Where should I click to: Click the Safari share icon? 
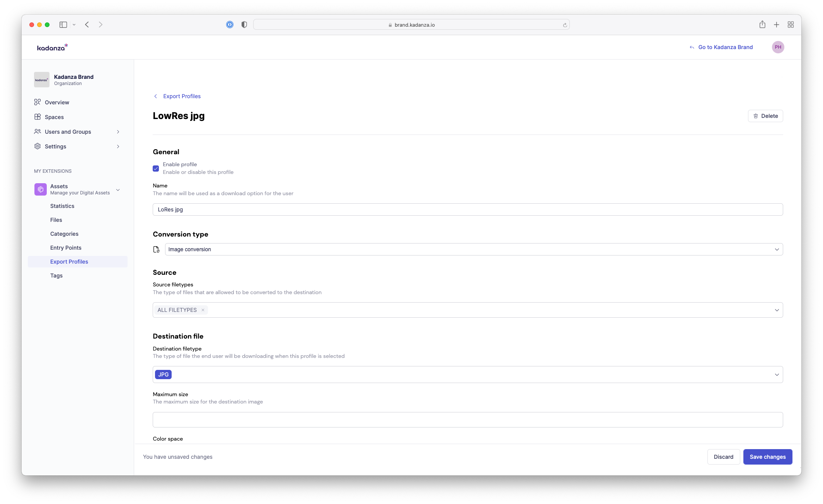point(762,25)
